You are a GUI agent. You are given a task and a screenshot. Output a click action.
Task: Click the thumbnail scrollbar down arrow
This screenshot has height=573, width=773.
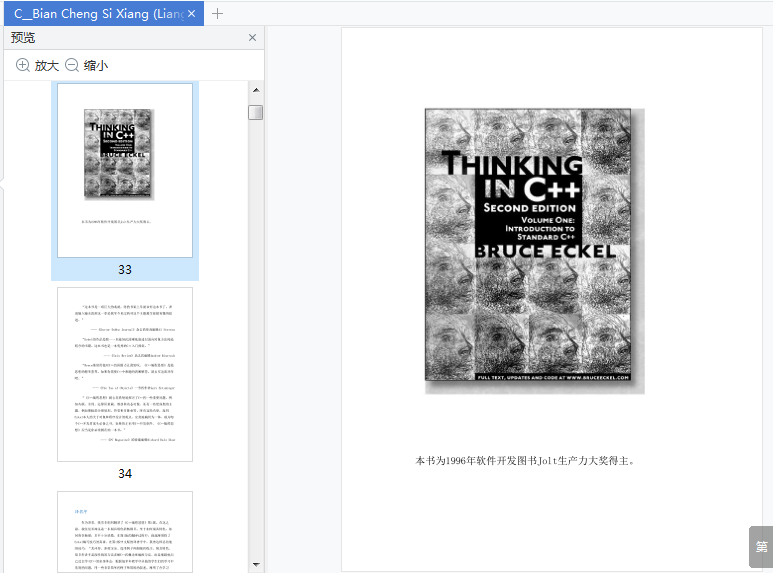pos(256,564)
